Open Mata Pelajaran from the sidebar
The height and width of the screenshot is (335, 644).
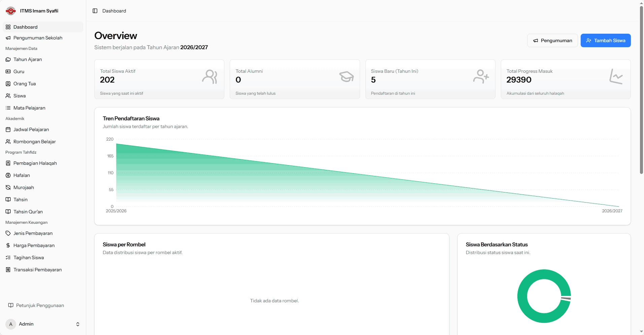43,108
